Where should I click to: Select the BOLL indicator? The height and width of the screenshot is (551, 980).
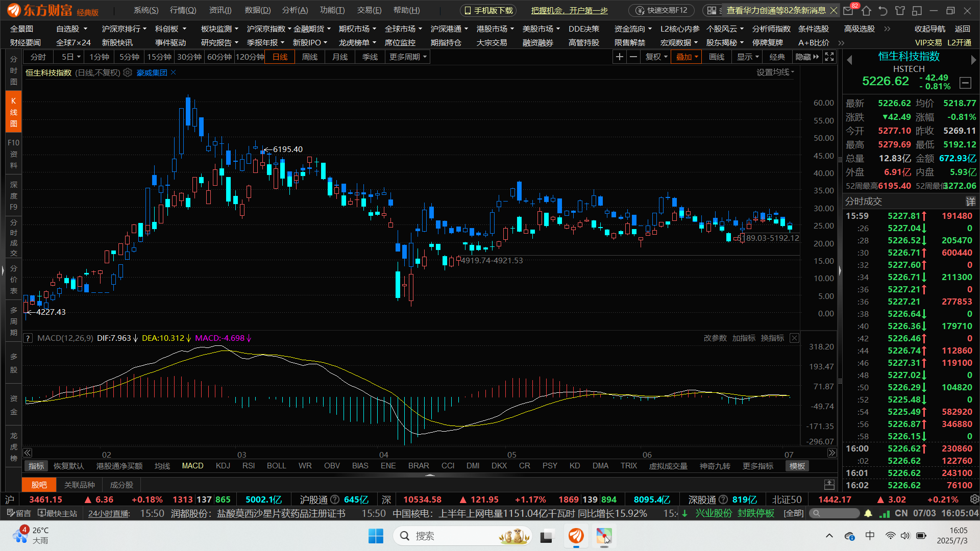tap(276, 466)
